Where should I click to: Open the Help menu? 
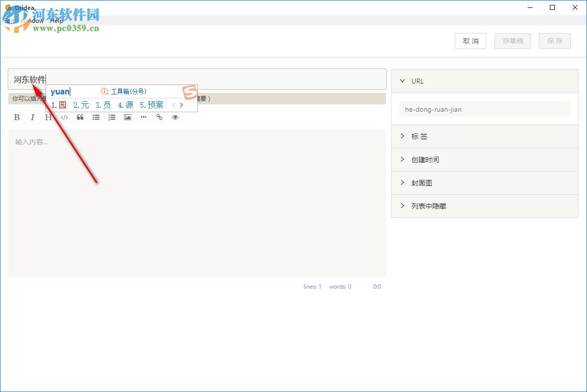coord(57,21)
